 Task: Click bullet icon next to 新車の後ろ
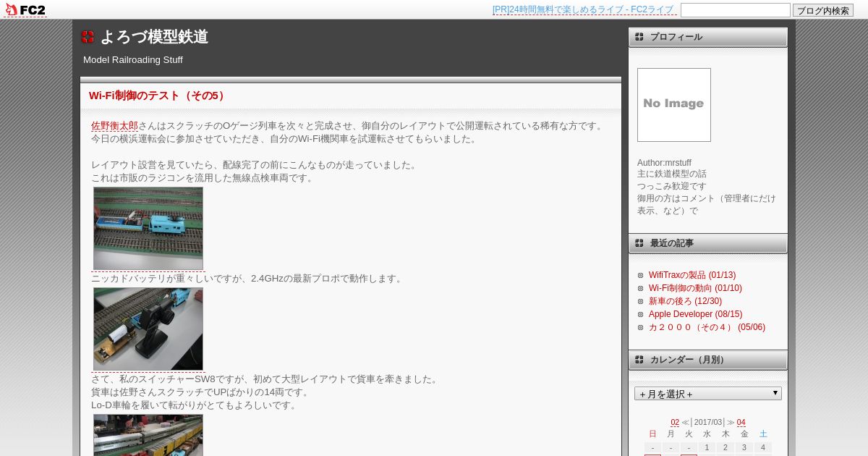pyautogui.click(x=640, y=301)
